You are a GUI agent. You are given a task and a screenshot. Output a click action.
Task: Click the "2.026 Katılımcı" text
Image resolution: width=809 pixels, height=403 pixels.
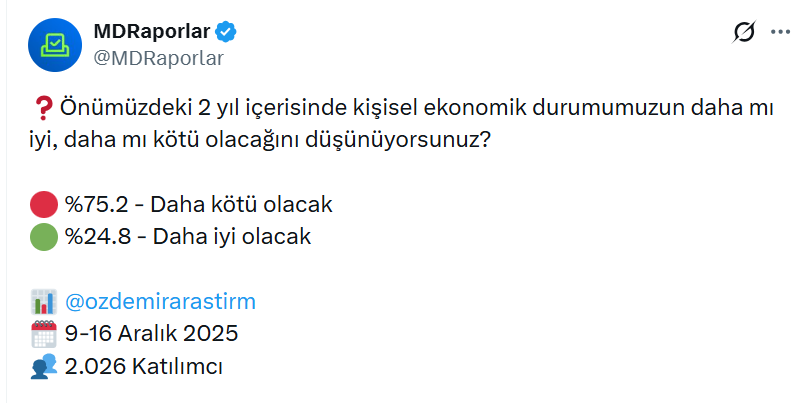tap(143, 366)
